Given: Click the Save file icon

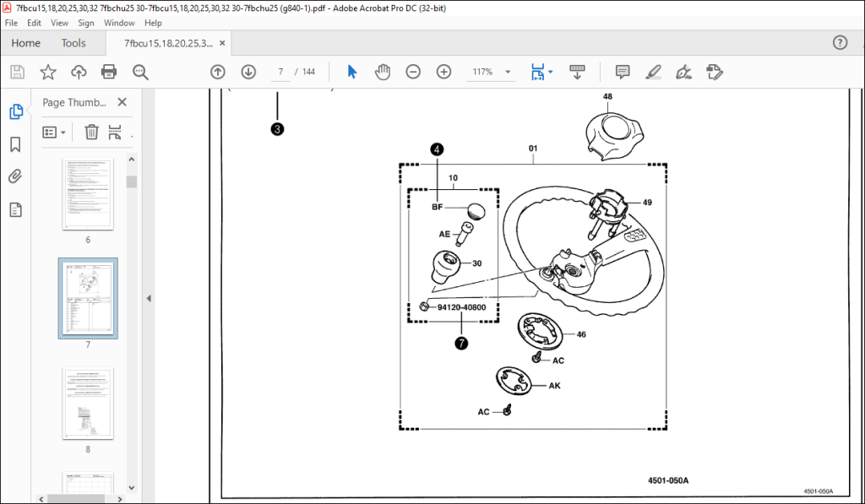Looking at the screenshot, I should coord(17,72).
